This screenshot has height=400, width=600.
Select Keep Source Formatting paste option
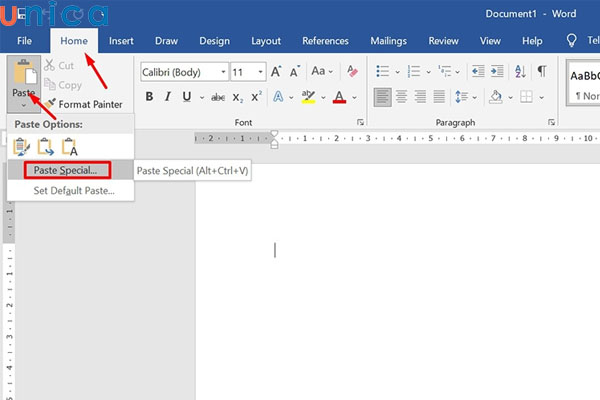[22, 147]
